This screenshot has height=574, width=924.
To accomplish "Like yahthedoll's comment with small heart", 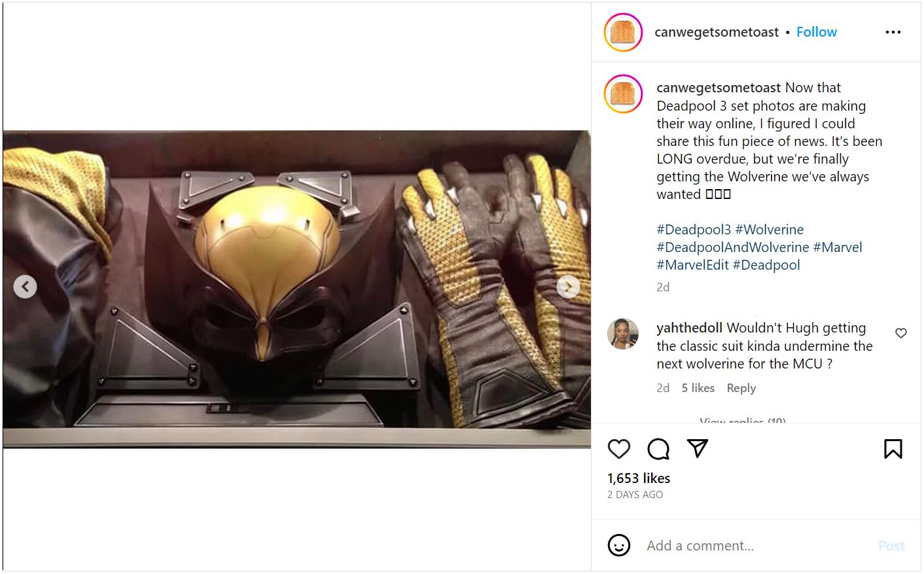I will pyautogui.click(x=901, y=333).
